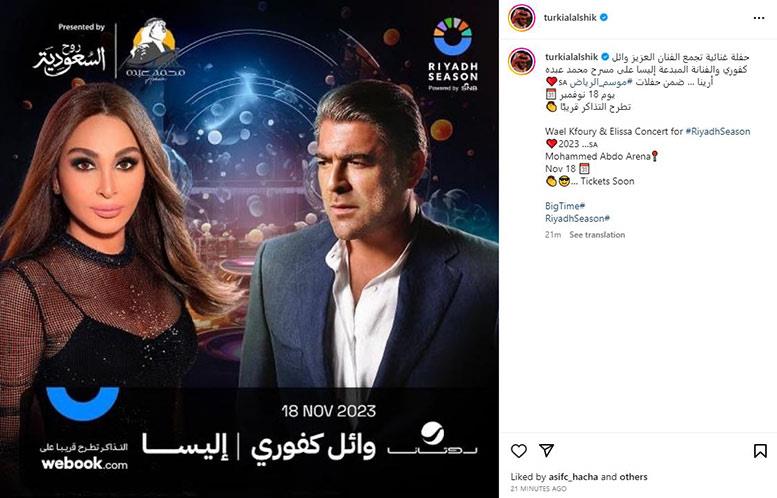Click turkialalshik avatar beside the caption
The height and width of the screenshot is (498, 777).
521,61
